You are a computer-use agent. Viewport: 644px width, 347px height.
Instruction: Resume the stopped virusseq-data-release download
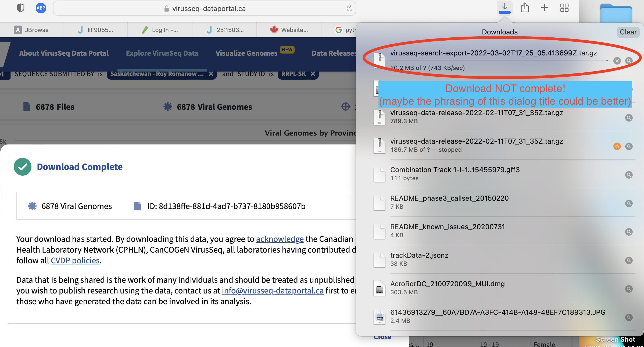pos(617,146)
